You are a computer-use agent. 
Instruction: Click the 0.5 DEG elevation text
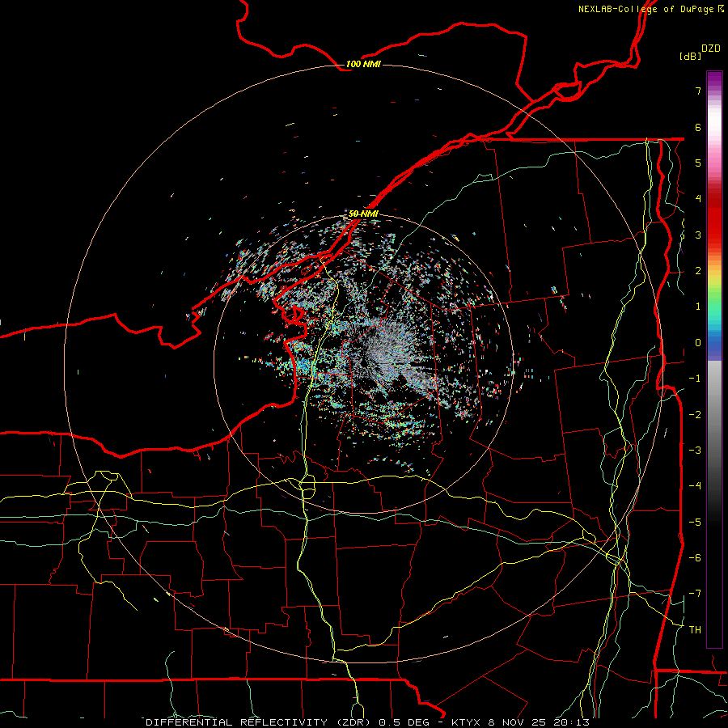coord(404,722)
